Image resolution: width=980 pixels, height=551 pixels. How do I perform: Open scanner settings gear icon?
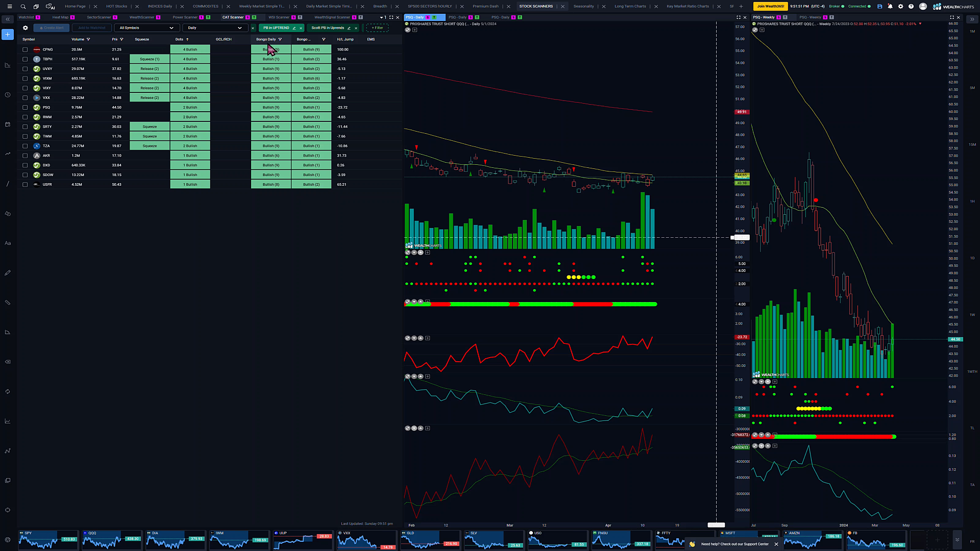click(25, 28)
